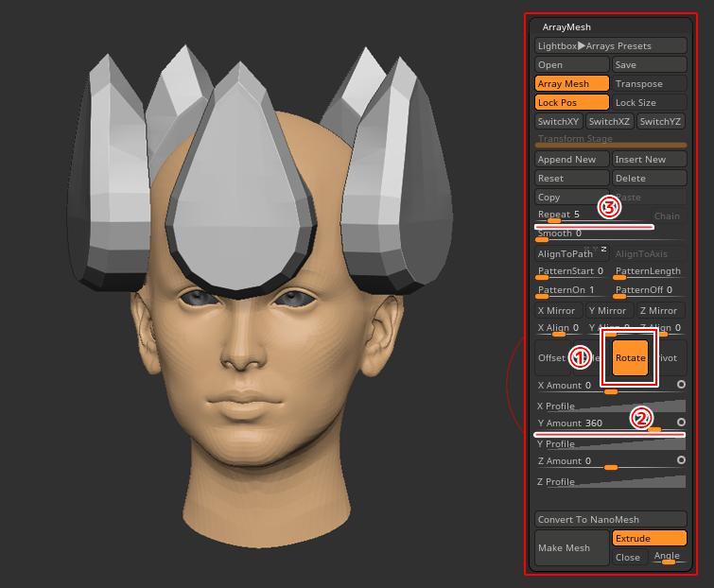Viewport: 714px width, 588px height.
Task: Disable the Lock Pos option
Action: [571, 103]
